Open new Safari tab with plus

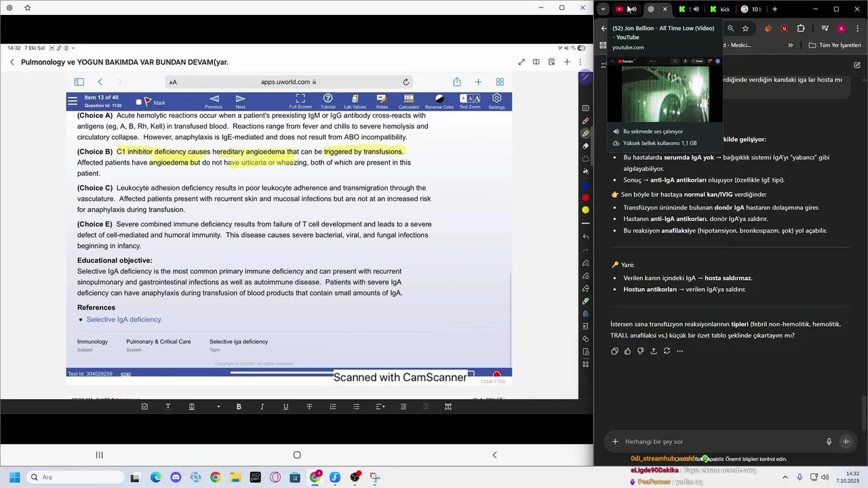point(478,82)
